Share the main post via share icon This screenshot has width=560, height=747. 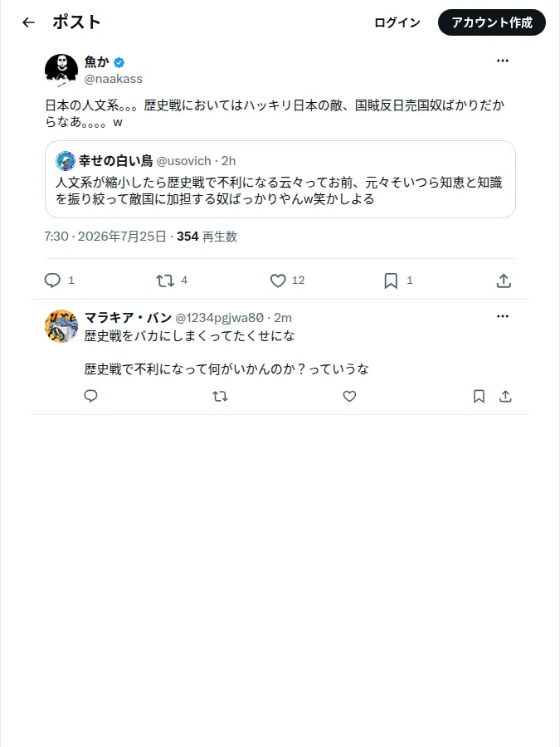pyautogui.click(x=504, y=281)
